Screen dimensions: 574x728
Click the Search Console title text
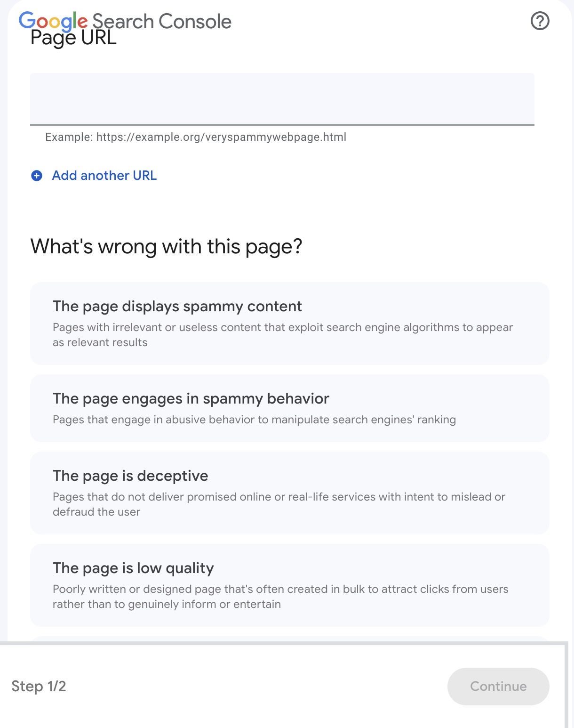162,21
